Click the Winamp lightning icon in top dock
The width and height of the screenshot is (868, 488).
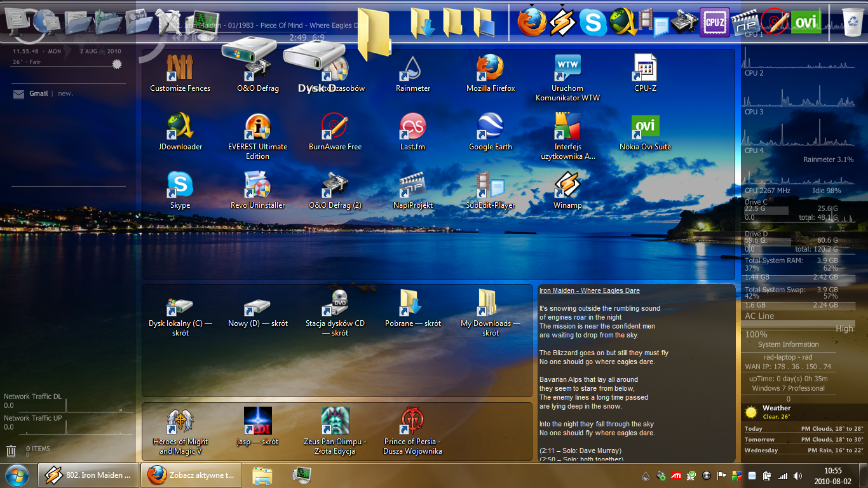562,22
